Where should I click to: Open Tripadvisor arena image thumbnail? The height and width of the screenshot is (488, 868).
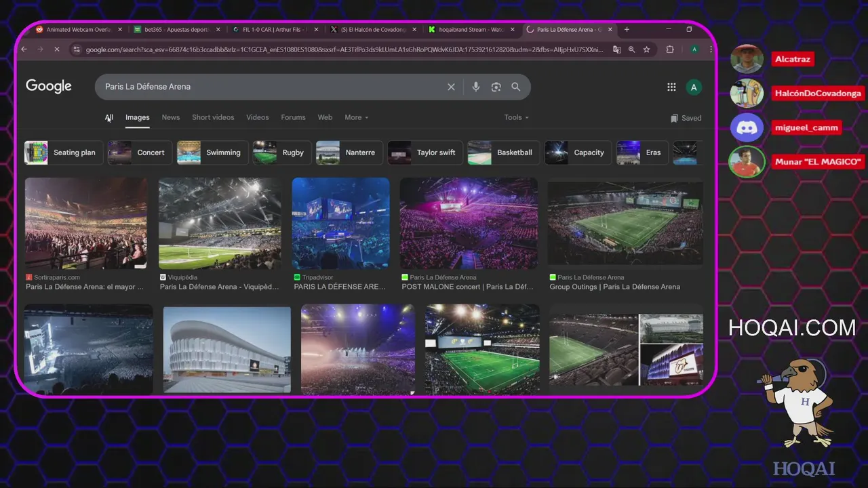(x=341, y=224)
